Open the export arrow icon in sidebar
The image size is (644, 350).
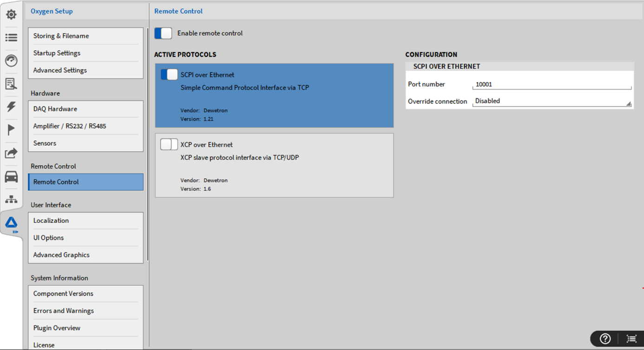(x=11, y=153)
